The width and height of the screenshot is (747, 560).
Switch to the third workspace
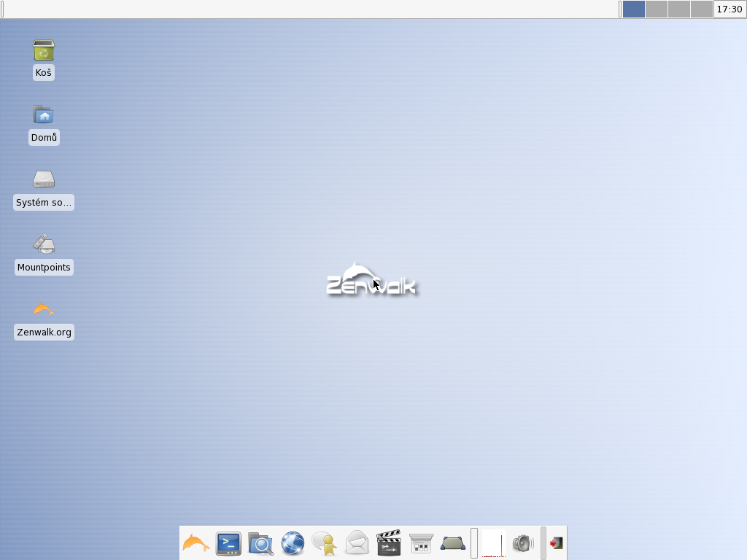[679, 9]
